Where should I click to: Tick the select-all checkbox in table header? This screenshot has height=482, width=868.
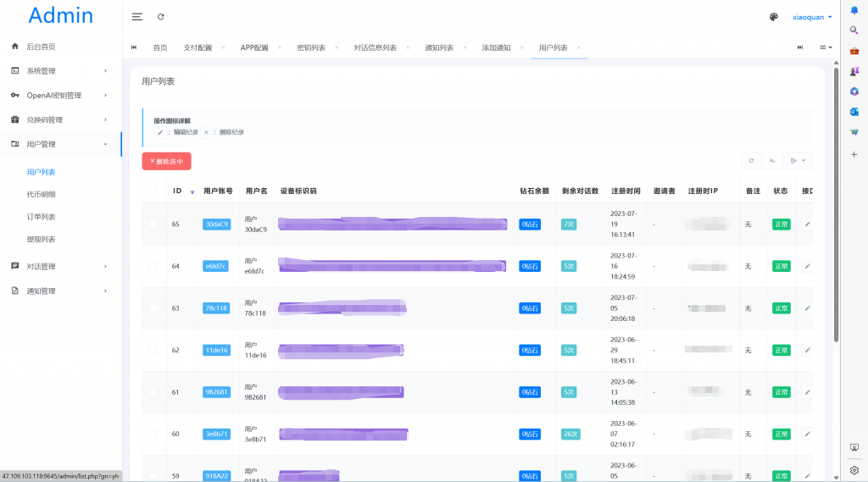point(153,191)
